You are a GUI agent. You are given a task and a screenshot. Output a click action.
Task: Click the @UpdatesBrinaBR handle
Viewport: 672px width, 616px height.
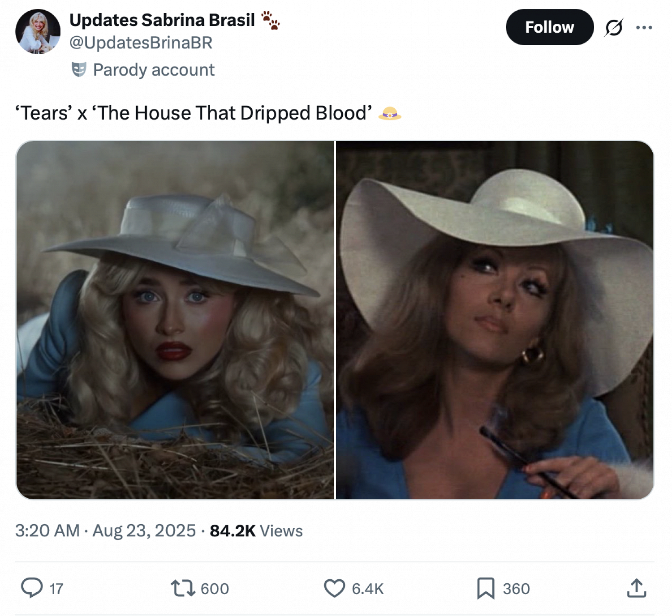(x=141, y=43)
